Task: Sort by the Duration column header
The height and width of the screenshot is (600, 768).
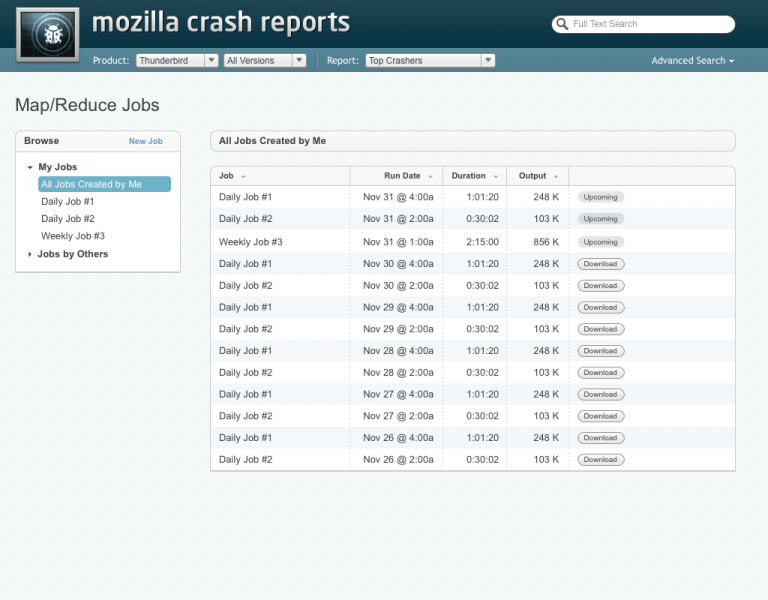Action: click(x=475, y=176)
